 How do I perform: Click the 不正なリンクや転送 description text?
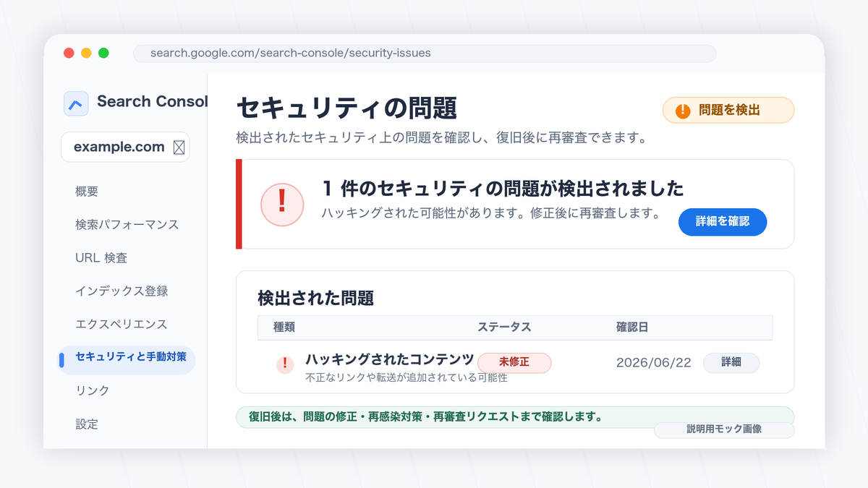point(407,377)
